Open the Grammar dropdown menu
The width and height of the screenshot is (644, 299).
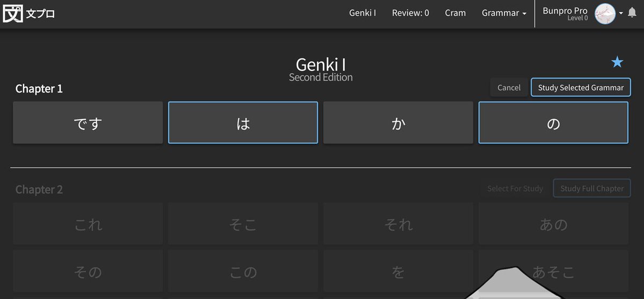click(504, 13)
